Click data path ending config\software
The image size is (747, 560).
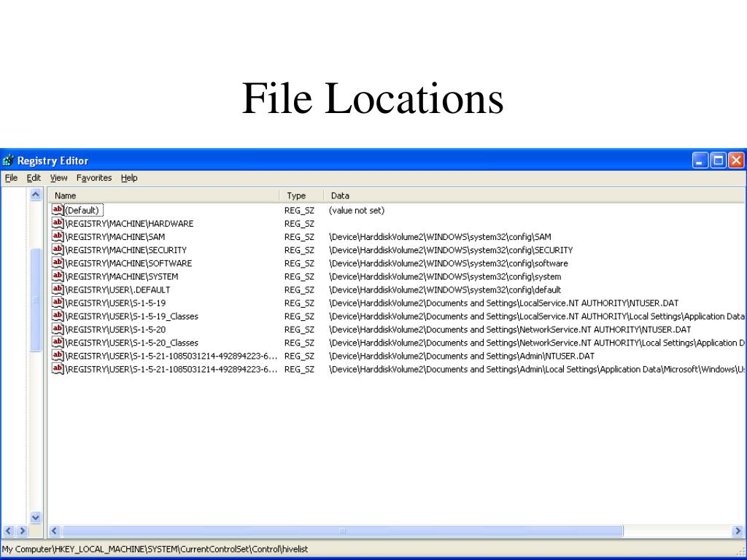[x=449, y=263]
